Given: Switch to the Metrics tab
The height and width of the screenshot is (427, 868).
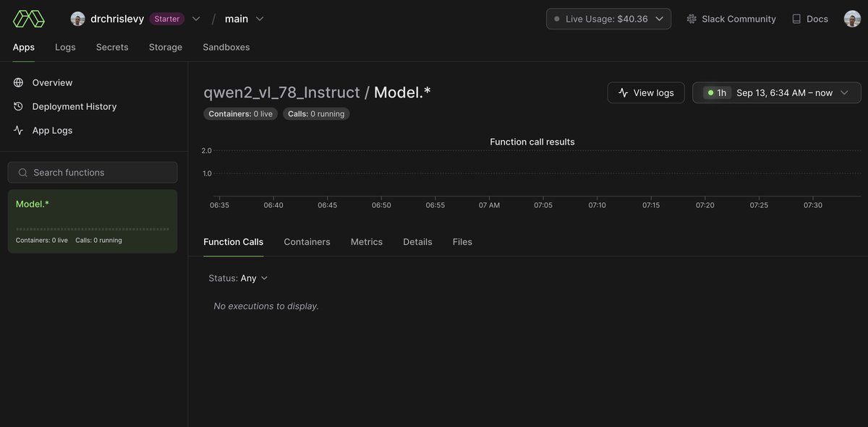Looking at the screenshot, I should coord(366,242).
